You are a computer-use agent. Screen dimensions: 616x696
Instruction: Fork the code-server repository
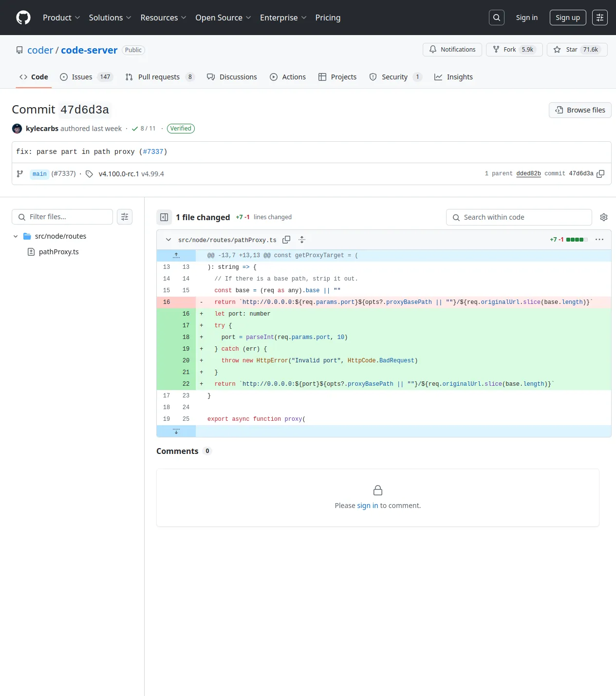click(514, 50)
